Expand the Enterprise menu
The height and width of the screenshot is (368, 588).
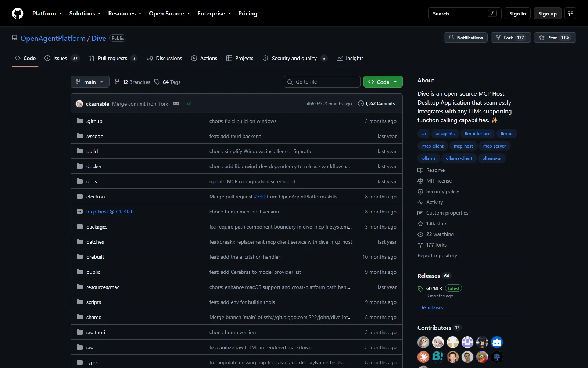point(214,14)
